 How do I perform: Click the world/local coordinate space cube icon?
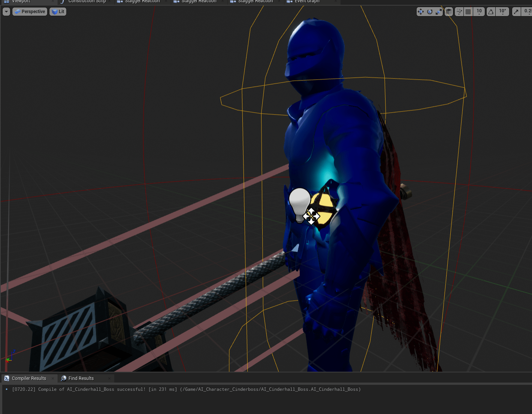[x=449, y=12]
